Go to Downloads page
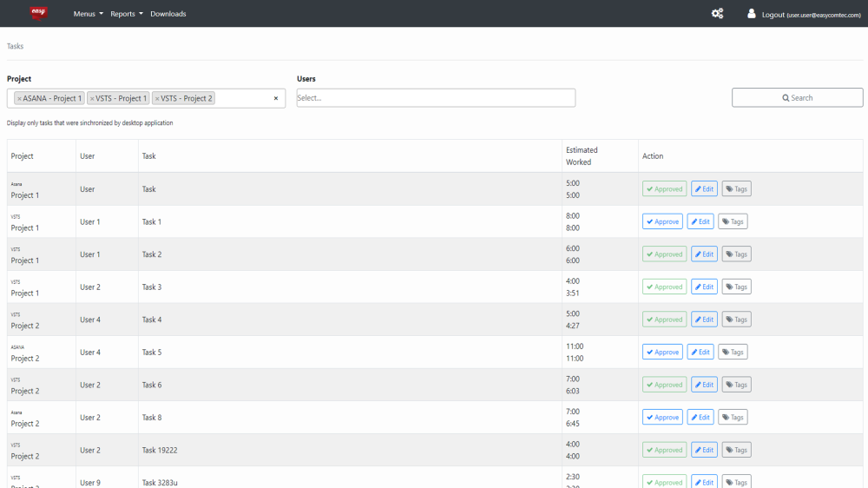This screenshot has height=488, width=868. point(168,14)
